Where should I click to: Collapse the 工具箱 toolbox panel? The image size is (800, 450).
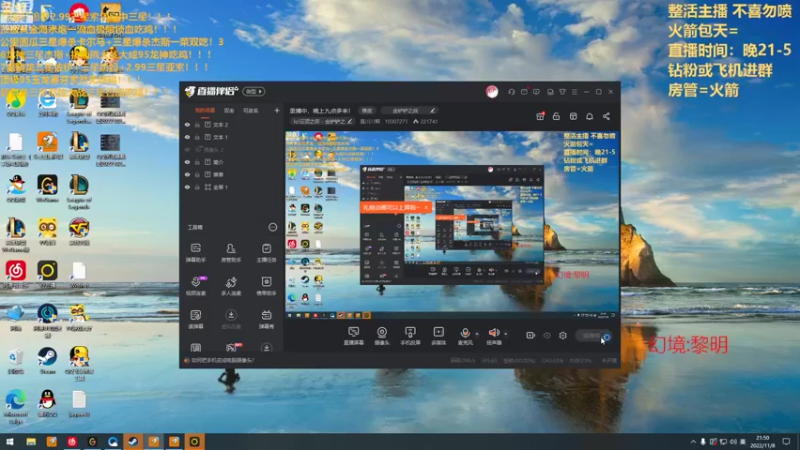pyautogui.click(x=272, y=227)
